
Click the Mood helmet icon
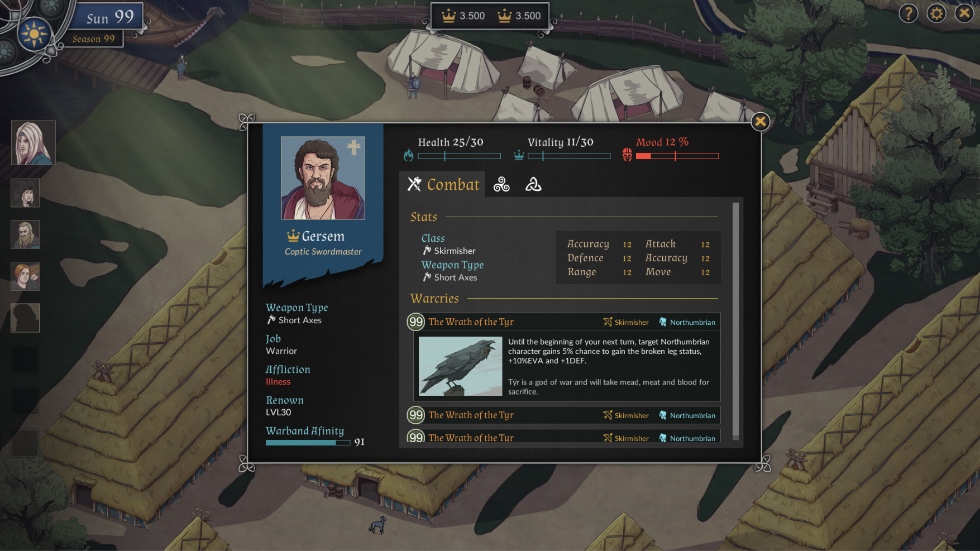(x=627, y=155)
